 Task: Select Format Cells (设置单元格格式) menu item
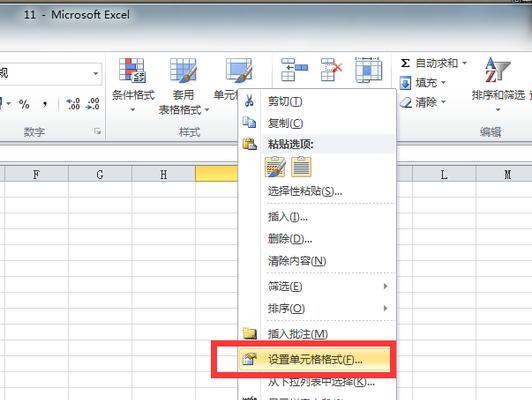click(315, 359)
